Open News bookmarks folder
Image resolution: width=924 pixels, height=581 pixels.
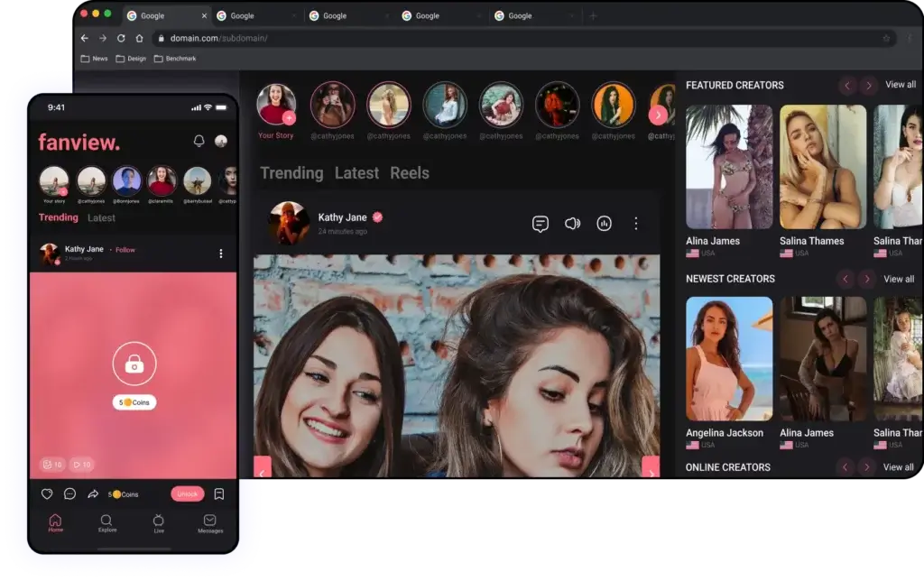(94, 59)
